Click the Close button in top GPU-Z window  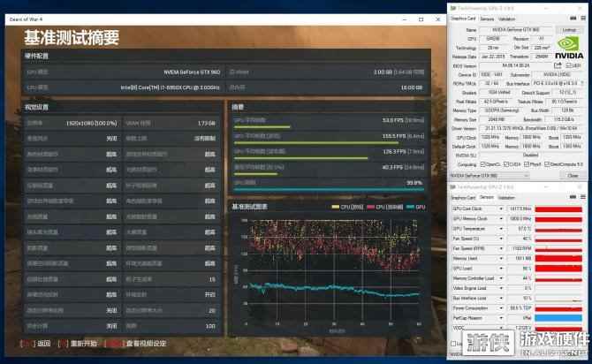[x=573, y=176]
